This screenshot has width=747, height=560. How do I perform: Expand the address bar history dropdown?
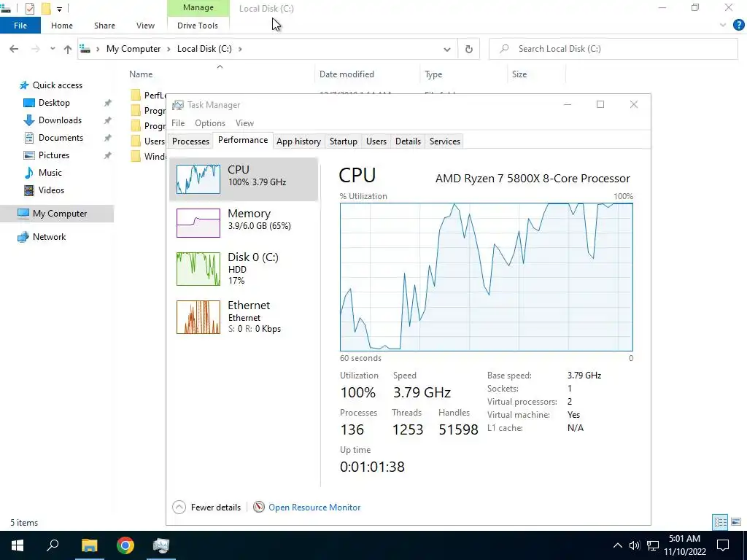pyautogui.click(x=447, y=49)
